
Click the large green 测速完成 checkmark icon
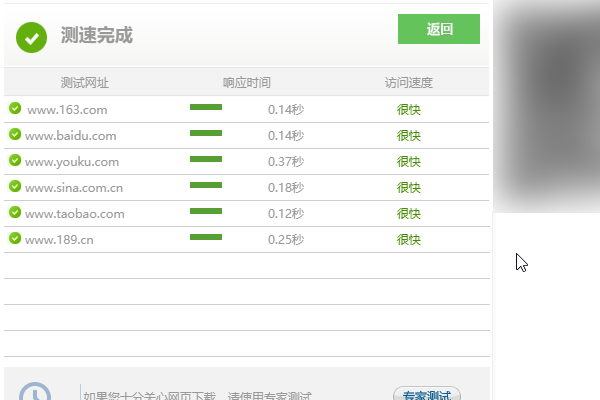click(x=31, y=38)
